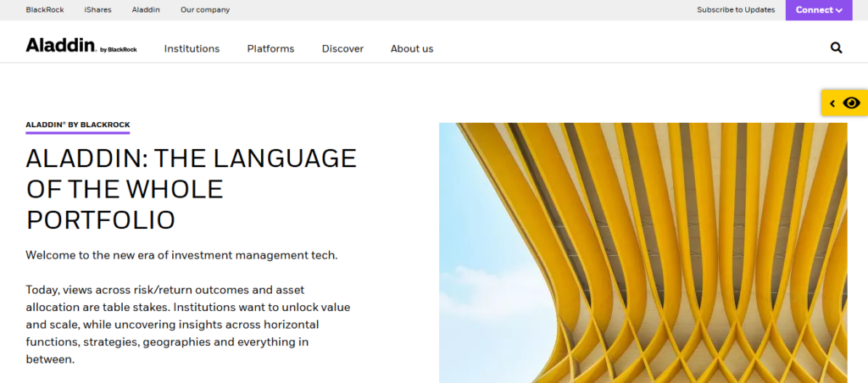Image resolution: width=868 pixels, height=383 pixels.
Task: Go to iShares in the top bar
Action: [x=97, y=10]
